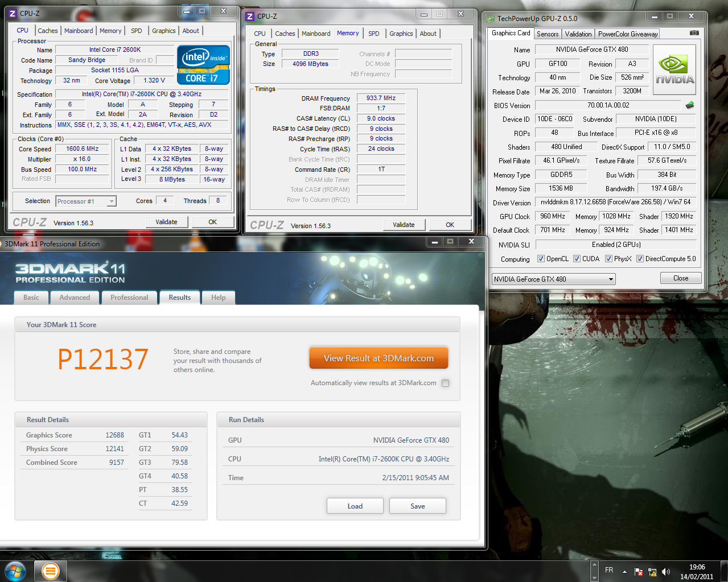Open the PowerColor Giveaway tab
This screenshot has width=728, height=582.
(x=627, y=34)
